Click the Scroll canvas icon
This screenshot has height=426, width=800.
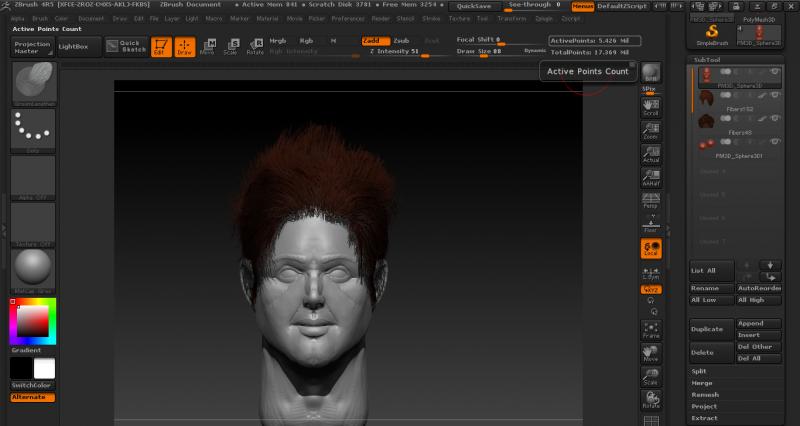tap(651, 106)
